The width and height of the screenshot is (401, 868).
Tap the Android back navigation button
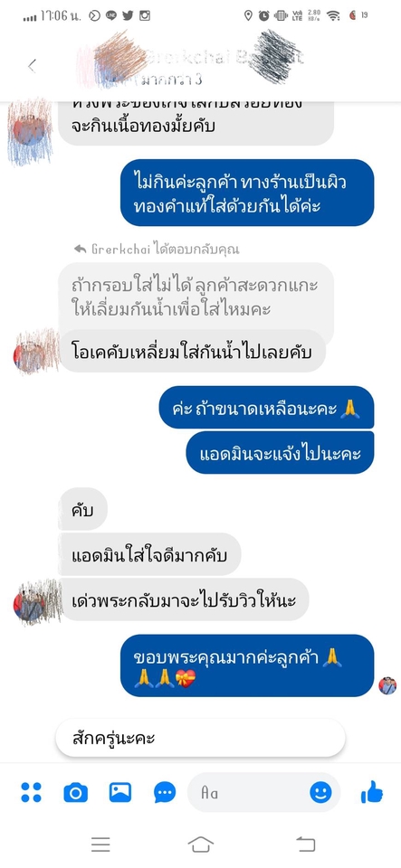(x=305, y=844)
